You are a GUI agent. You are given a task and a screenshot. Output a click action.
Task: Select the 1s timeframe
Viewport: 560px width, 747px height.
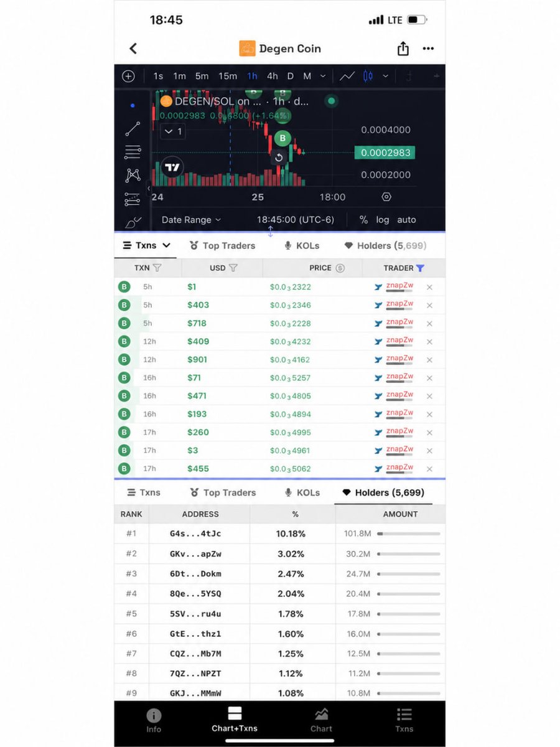click(158, 76)
